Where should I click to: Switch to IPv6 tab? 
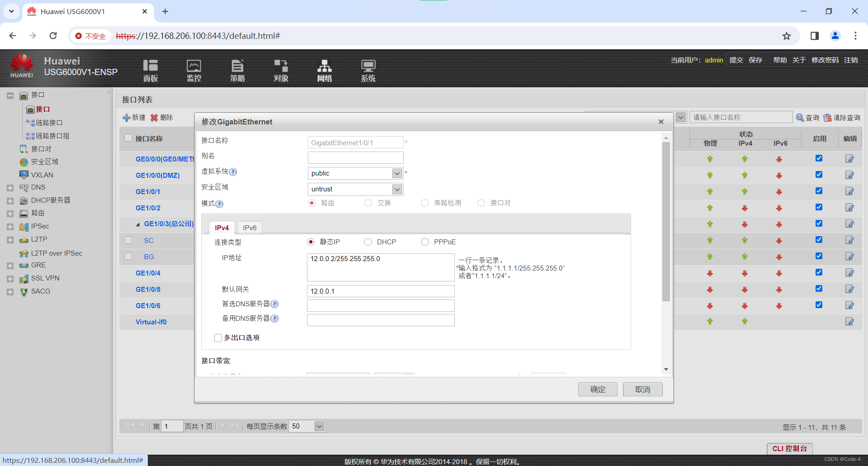[x=250, y=228]
